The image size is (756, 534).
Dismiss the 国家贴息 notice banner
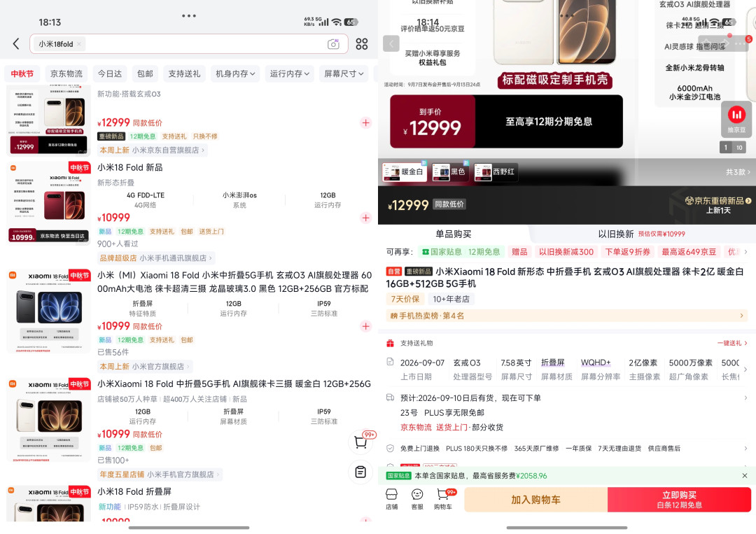(744, 476)
